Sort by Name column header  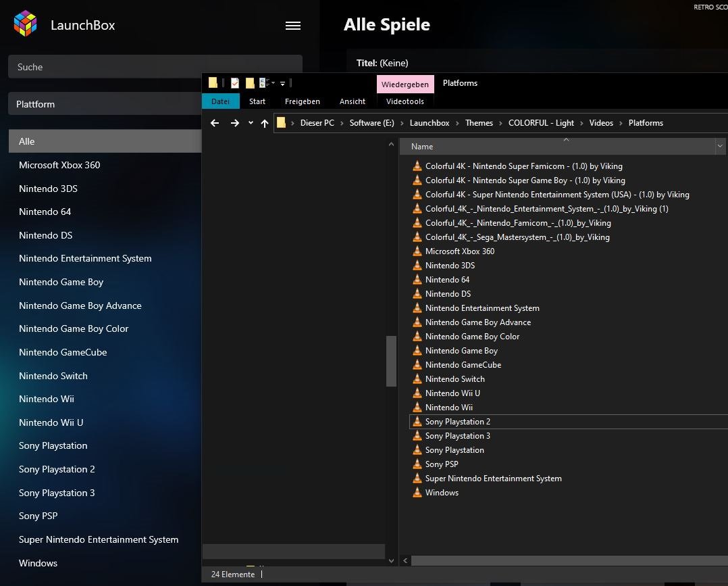click(x=557, y=147)
